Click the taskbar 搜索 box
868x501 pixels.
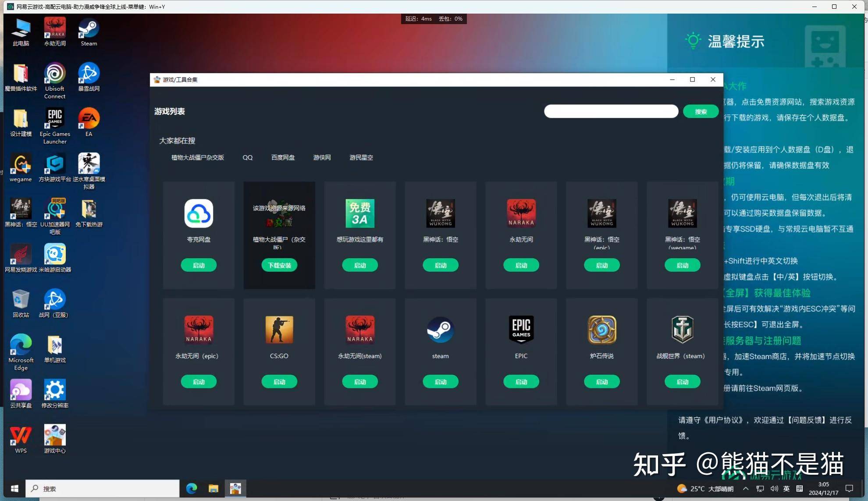click(103, 488)
